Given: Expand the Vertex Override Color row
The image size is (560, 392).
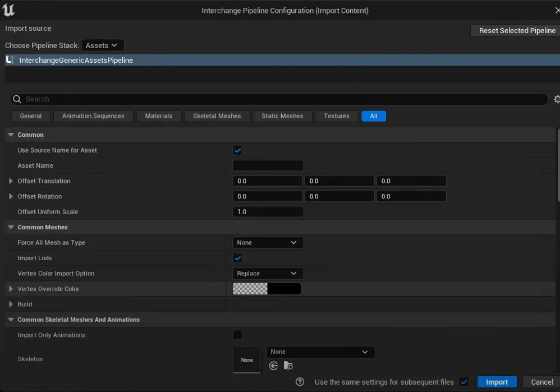Looking at the screenshot, I should [11, 289].
